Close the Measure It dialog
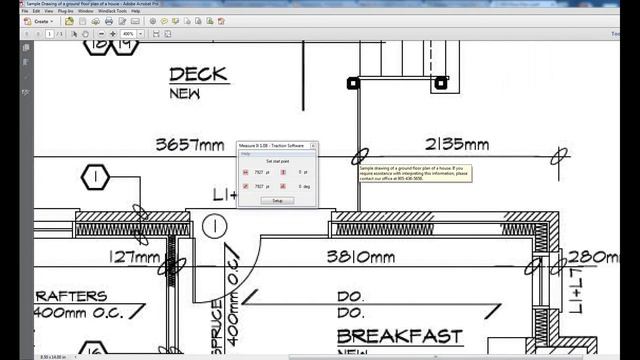 tap(313, 145)
